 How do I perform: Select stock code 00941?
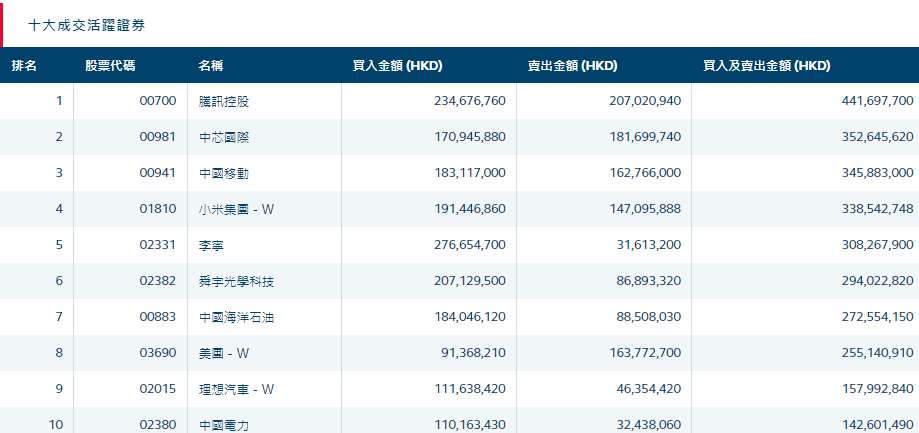pos(158,173)
